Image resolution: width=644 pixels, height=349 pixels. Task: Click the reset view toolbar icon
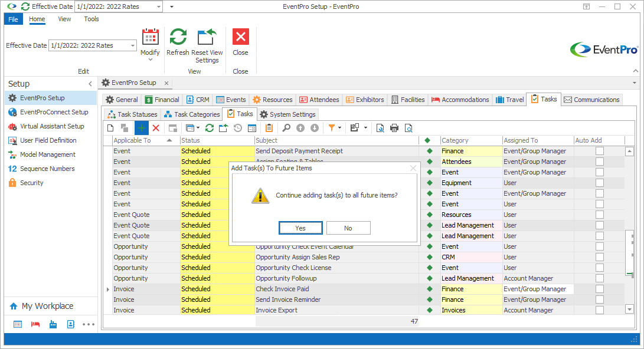tap(224, 128)
